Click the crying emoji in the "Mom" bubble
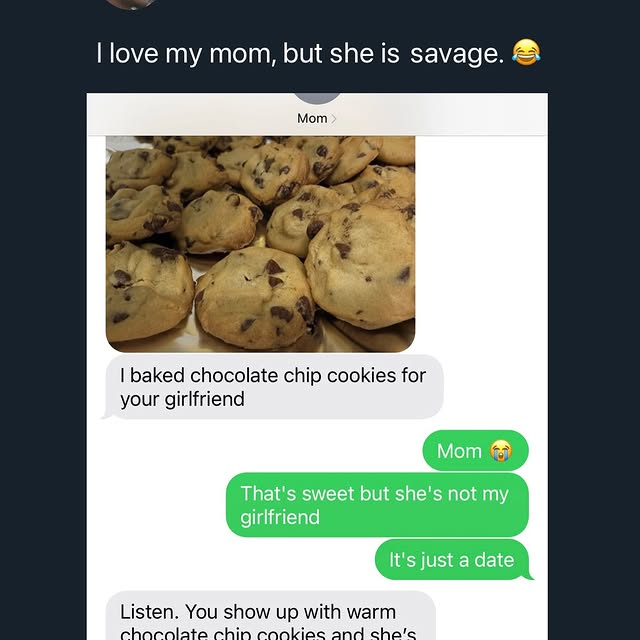This screenshot has height=640, width=640. [x=500, y=451]
